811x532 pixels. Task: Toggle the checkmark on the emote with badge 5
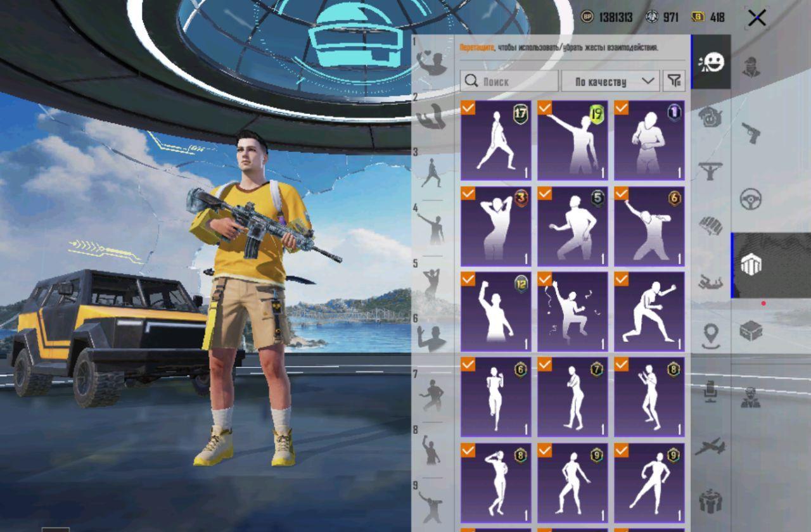coord(545,193)
